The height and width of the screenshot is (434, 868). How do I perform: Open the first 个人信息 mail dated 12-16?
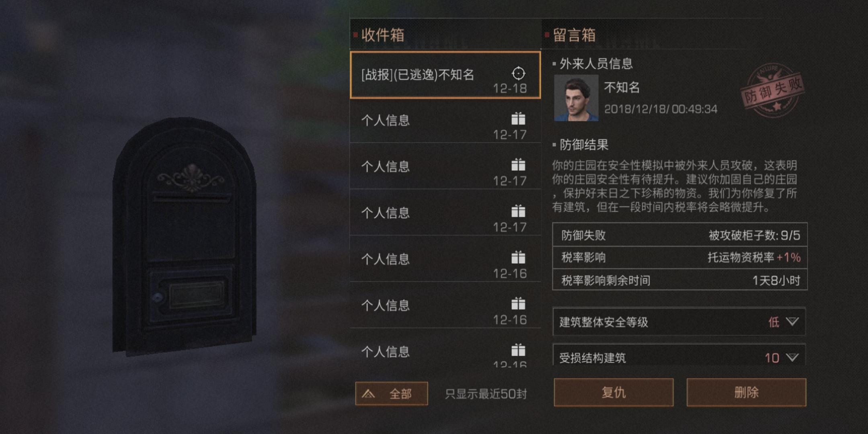click(x=445, y=259)
